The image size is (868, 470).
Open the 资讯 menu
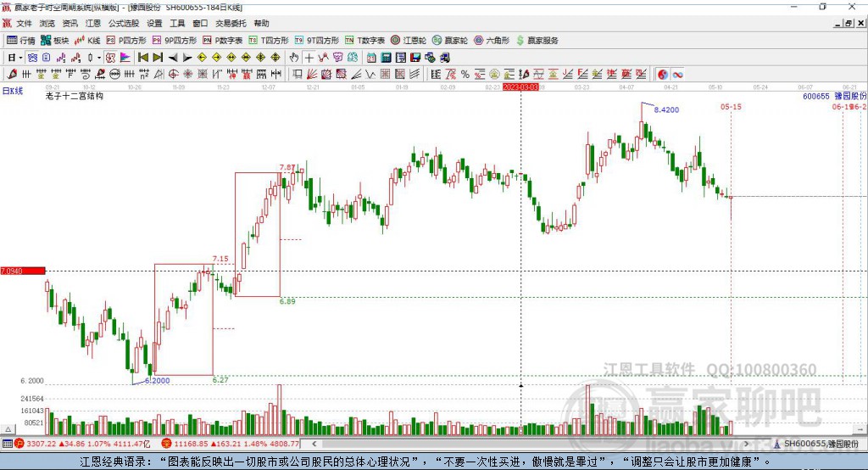tap(70, 23)
